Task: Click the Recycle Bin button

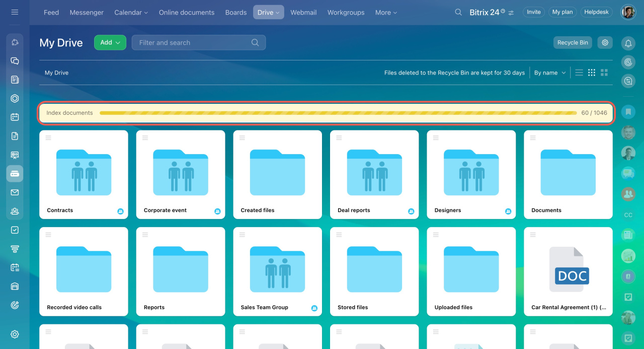Action: click(x=573, y=43)
